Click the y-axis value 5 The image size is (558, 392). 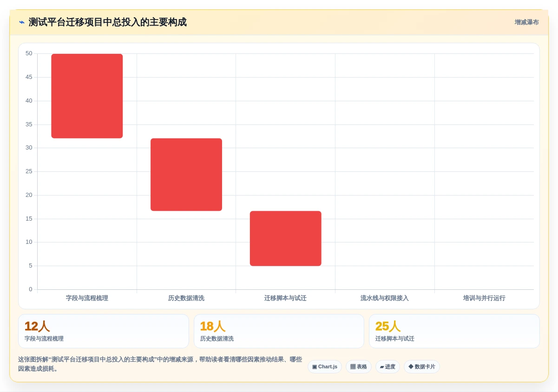click(31, 266)
